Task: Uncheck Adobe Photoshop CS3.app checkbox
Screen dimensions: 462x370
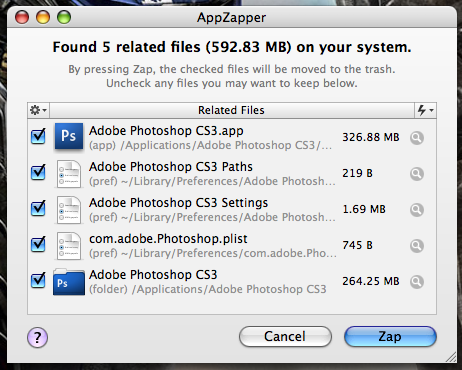Action: tap(38, 136)
